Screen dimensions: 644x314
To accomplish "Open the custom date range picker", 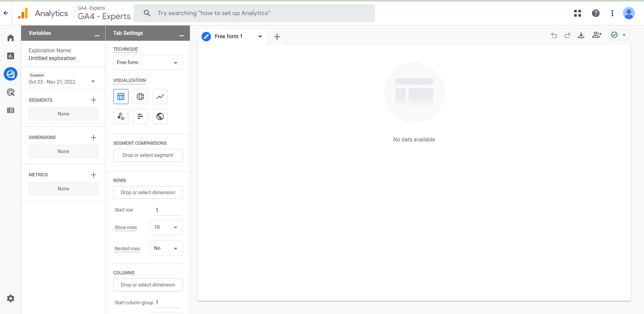I will click(62, 81).
